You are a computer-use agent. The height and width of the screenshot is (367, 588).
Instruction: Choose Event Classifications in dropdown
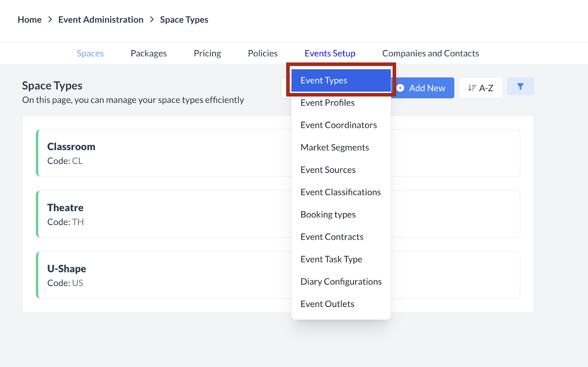coord(340,192)
